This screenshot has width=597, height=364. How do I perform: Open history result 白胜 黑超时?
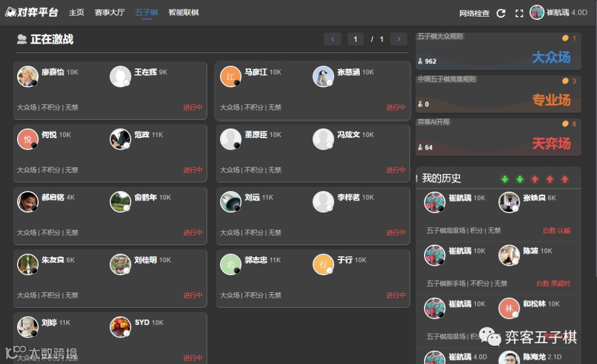pyautogui.click(x=553, y=284)
